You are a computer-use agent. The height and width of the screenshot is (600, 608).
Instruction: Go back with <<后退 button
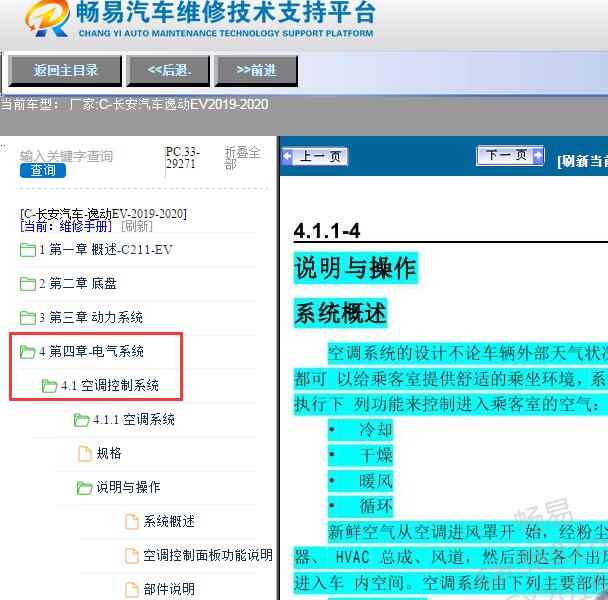click(x=168, y=71)
